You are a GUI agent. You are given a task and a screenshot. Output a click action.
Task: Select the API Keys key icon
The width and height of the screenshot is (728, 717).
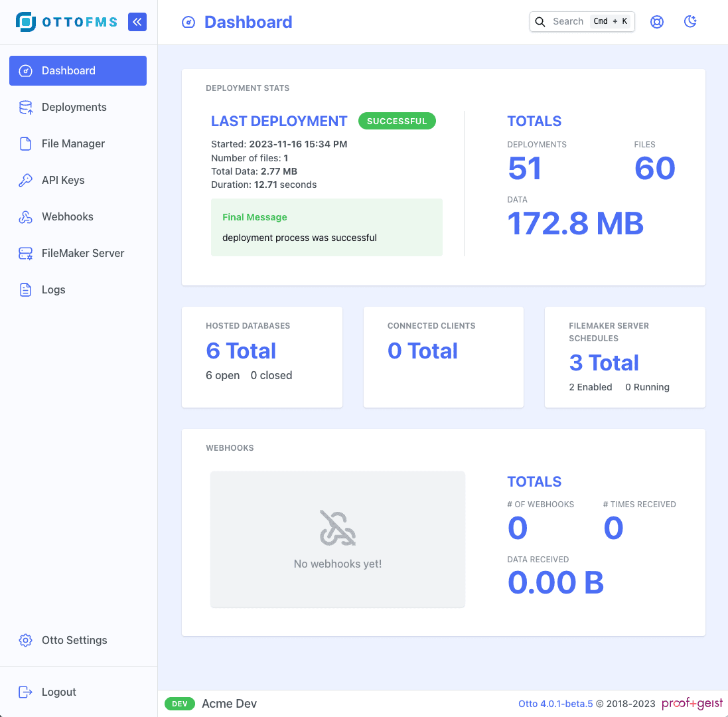click(x=26, y=180)
